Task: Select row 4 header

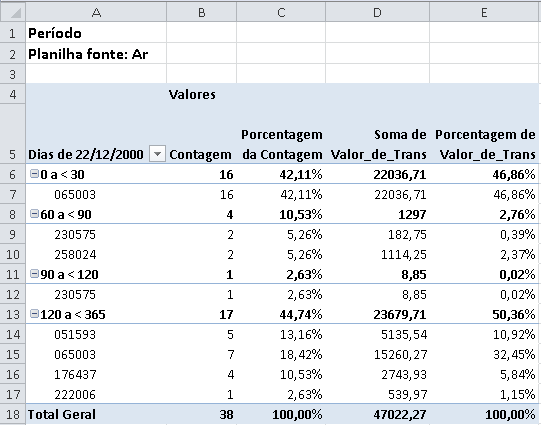Action: (13, 94)
